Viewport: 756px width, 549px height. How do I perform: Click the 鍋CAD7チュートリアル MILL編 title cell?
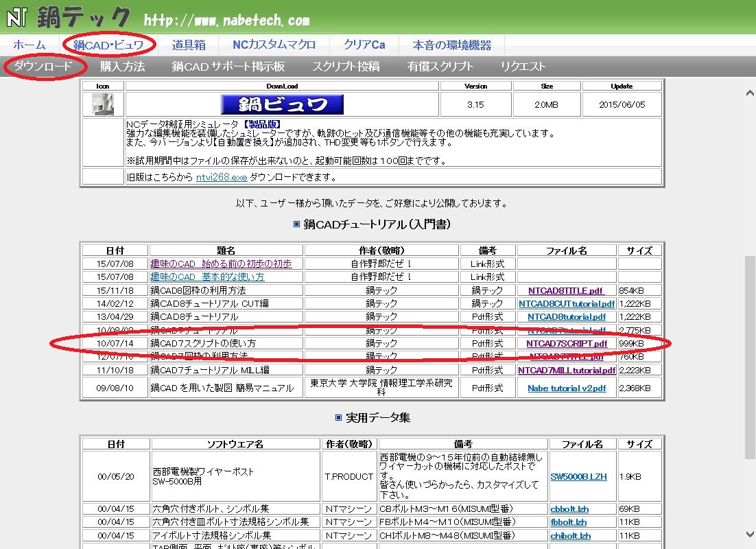point(226,370)
